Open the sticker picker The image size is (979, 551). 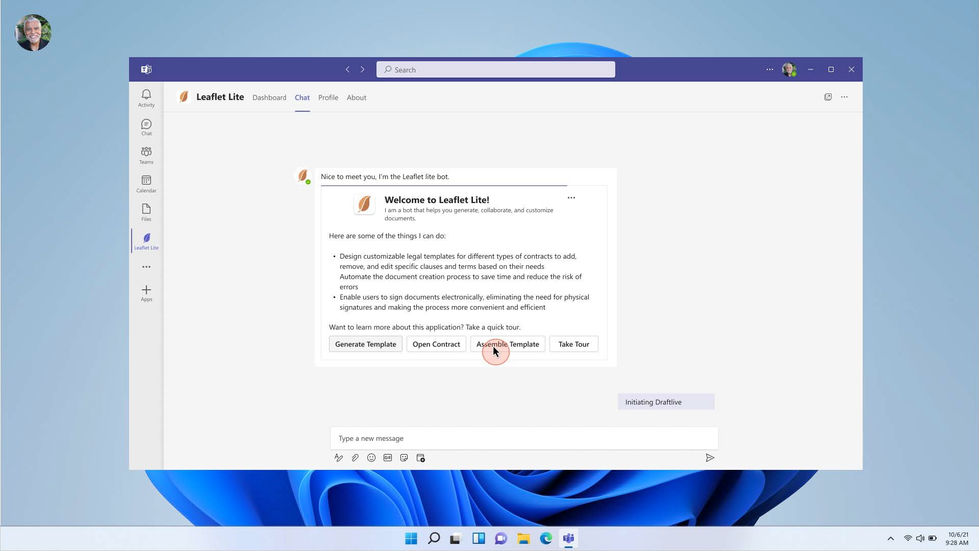tap(404, 457)
